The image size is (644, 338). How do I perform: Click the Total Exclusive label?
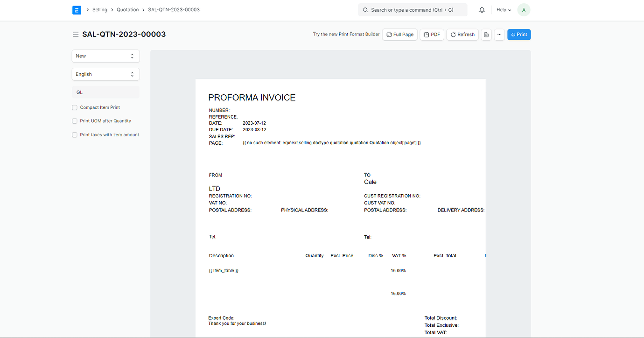(x=441, y=325)
